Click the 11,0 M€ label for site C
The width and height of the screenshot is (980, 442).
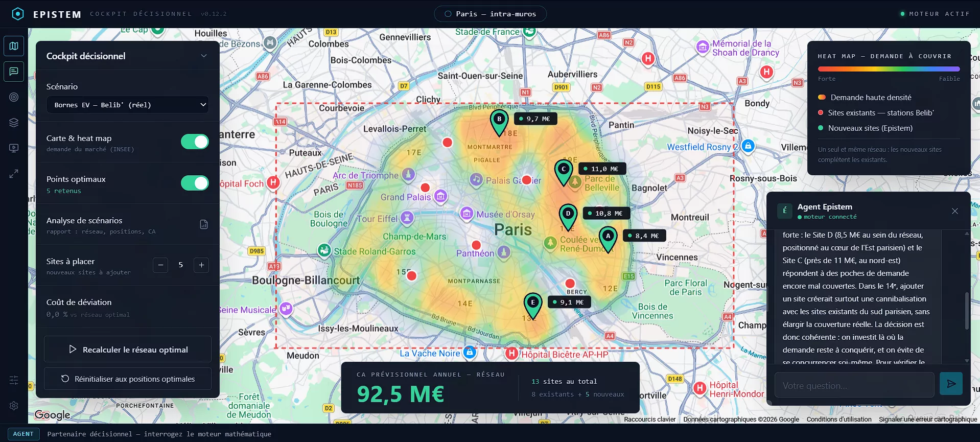(601, 169)
